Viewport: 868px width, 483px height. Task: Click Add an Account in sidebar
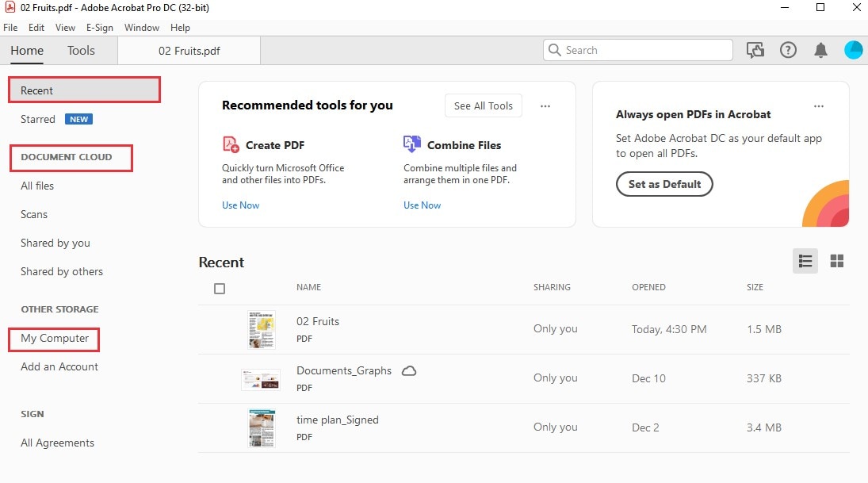coord(59,366)
